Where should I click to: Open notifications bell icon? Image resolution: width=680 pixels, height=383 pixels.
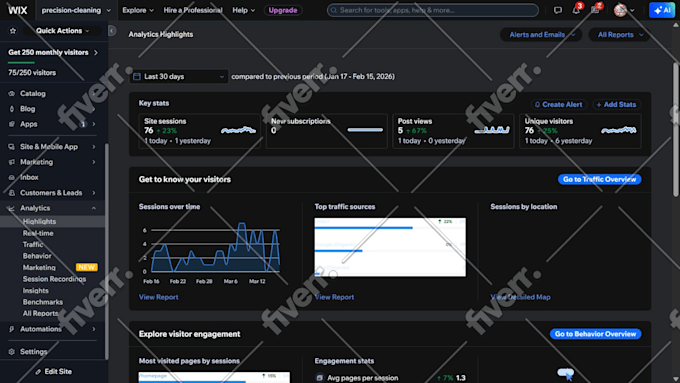pos(576,10)
